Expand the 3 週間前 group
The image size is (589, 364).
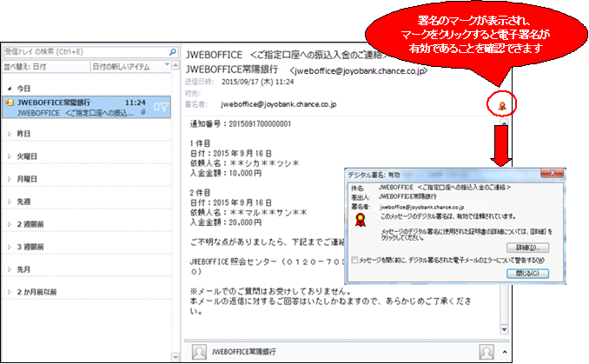(10, 247)
